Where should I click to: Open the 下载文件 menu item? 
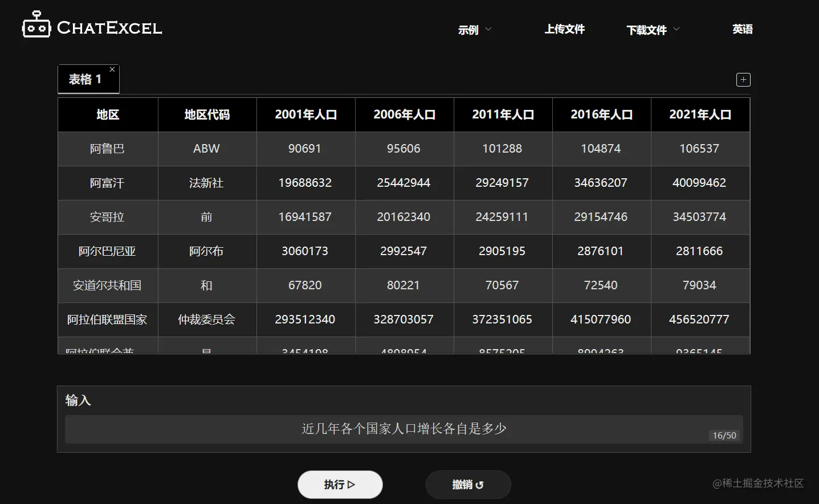coord(647,30)
